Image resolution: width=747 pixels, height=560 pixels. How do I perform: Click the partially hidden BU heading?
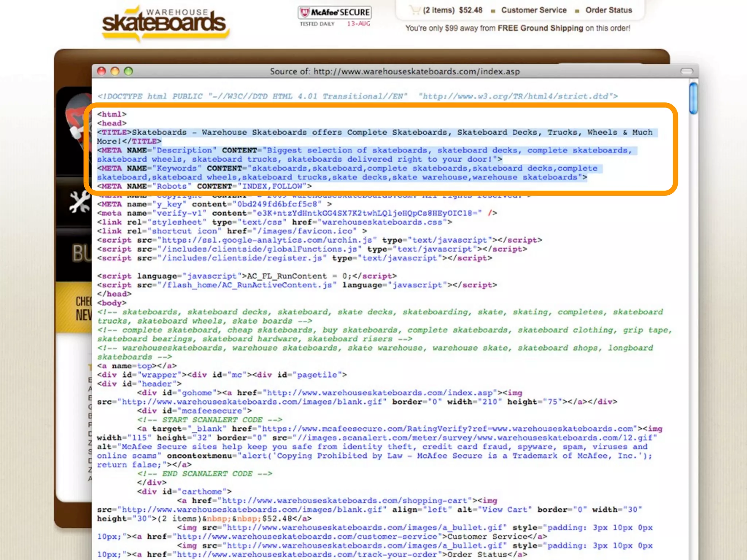pos(82,253)
